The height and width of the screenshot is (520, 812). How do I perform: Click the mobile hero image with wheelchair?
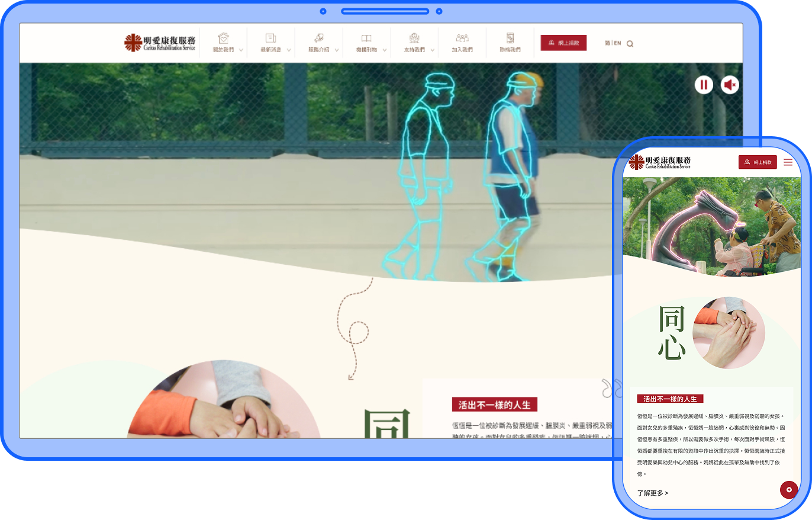[712, 226]
